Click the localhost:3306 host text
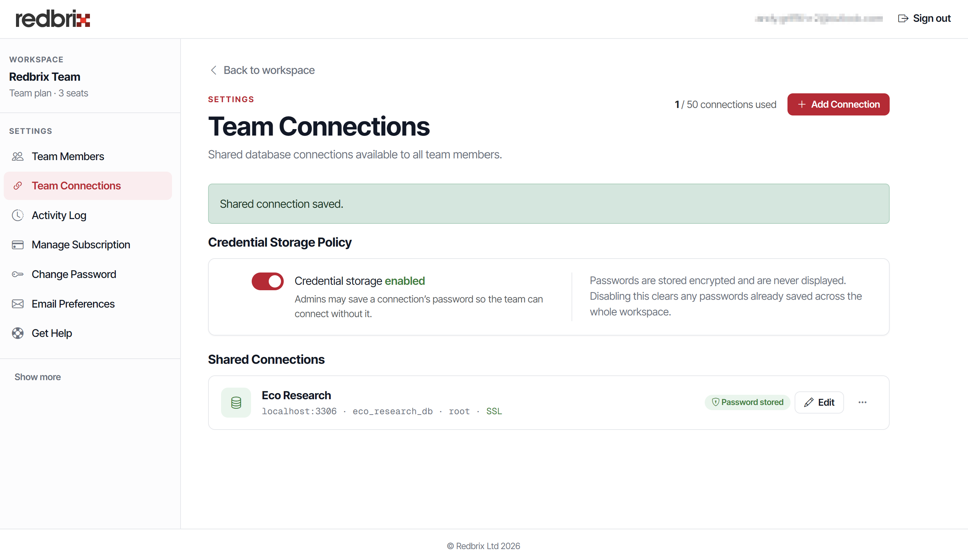This screenshot has height=560, width=968. pyautogui.click(x=299, y=411)
